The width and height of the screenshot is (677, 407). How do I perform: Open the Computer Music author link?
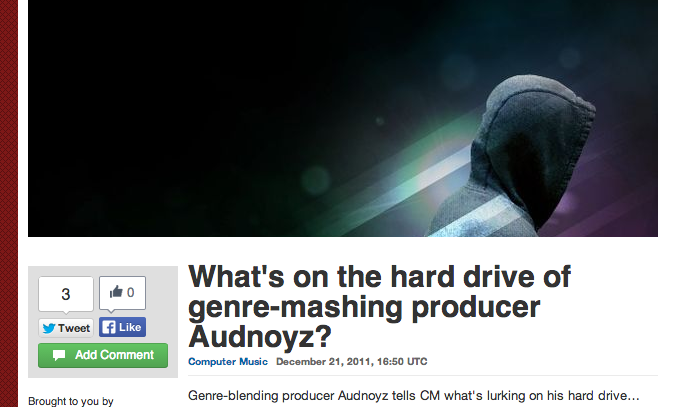click(228, 362)
